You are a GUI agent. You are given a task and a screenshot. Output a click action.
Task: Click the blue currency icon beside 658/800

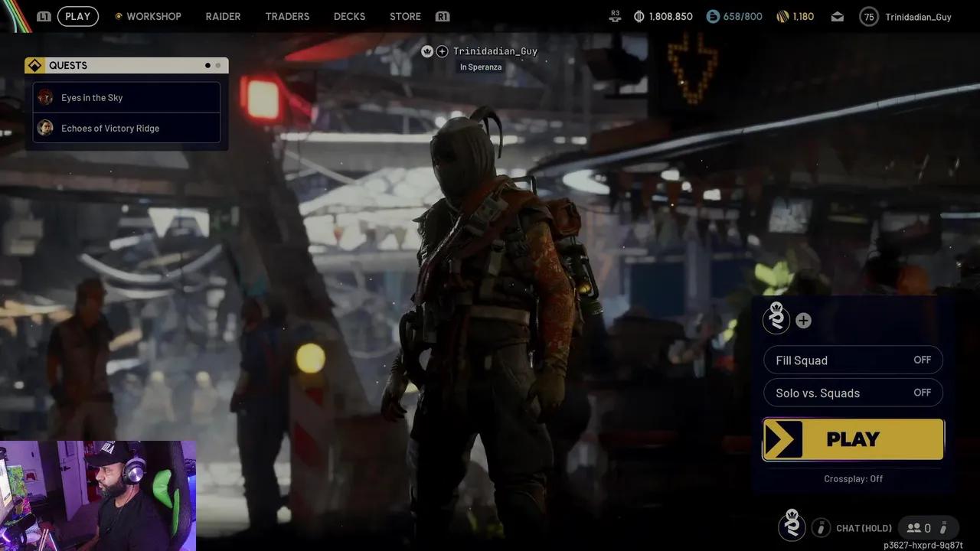[x=713, y=16]
